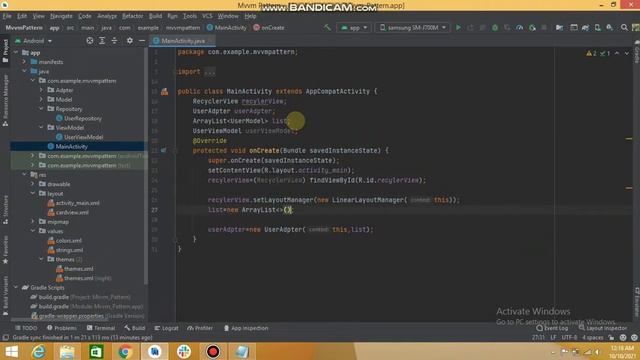Toggle the Gradle panel on right edge
The width and height of the screenshot is (640, 360).
[x=636, y=52]
